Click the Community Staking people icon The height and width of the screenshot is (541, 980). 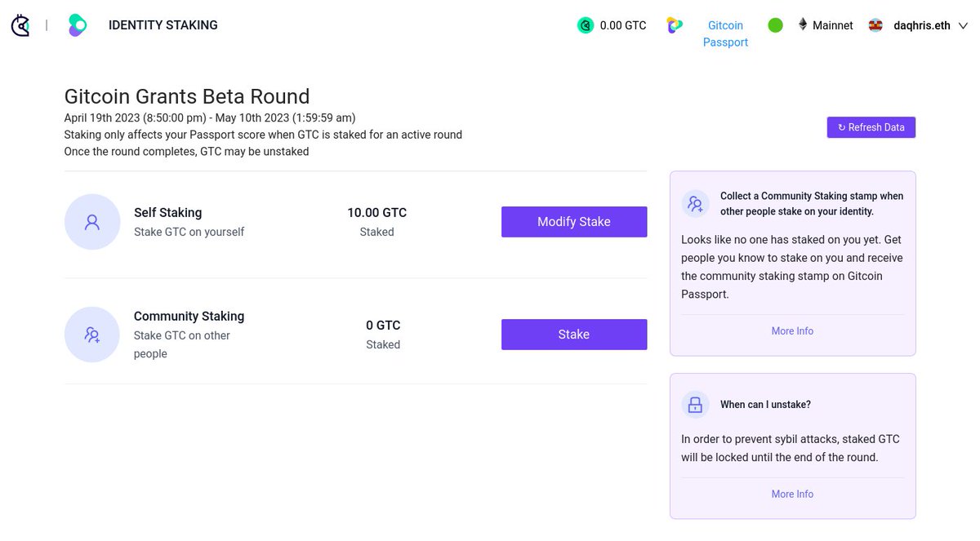pos(92,335)
